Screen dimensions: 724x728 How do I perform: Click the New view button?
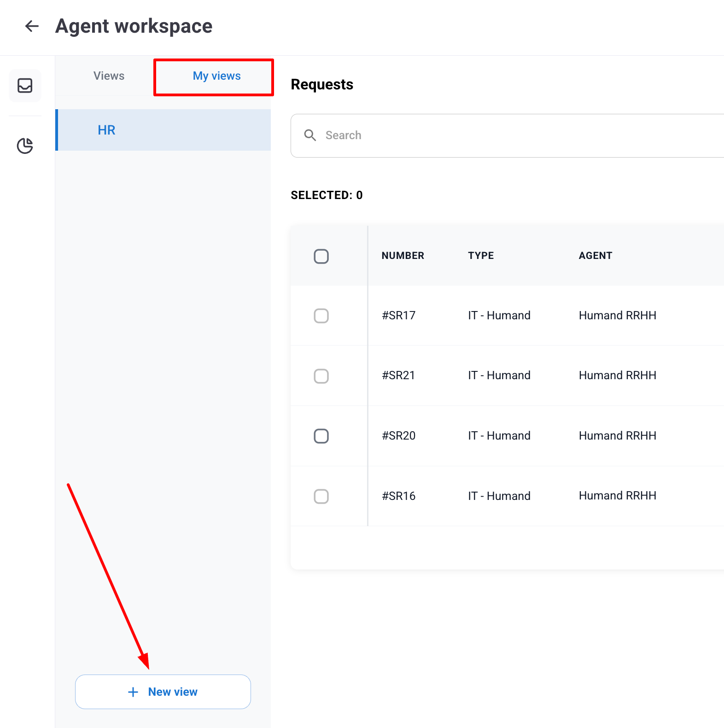click(163, 692)
